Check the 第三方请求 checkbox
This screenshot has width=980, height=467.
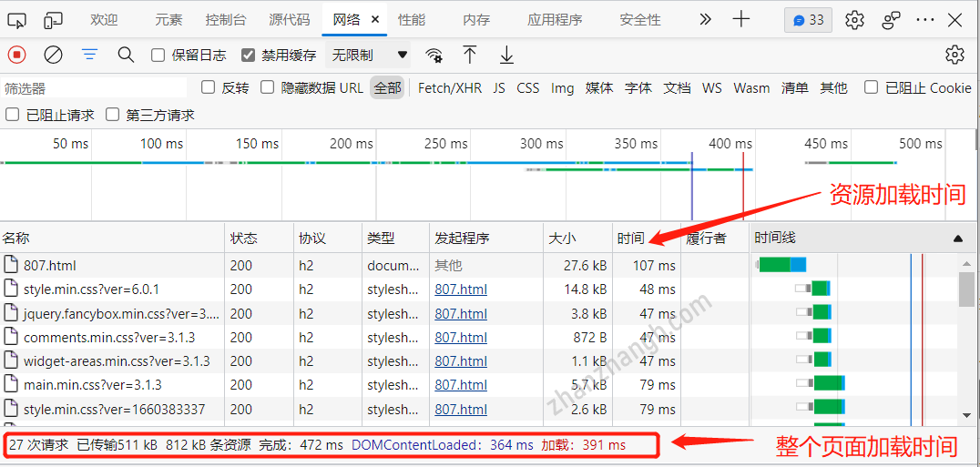click(x=113, y=115)
